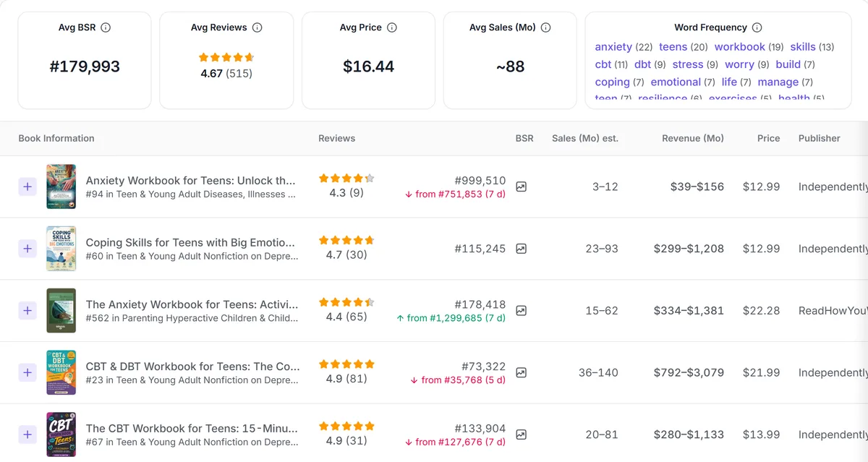Click info icon beside Avg BSR
868x462 pixels.
tap(106, 27)
